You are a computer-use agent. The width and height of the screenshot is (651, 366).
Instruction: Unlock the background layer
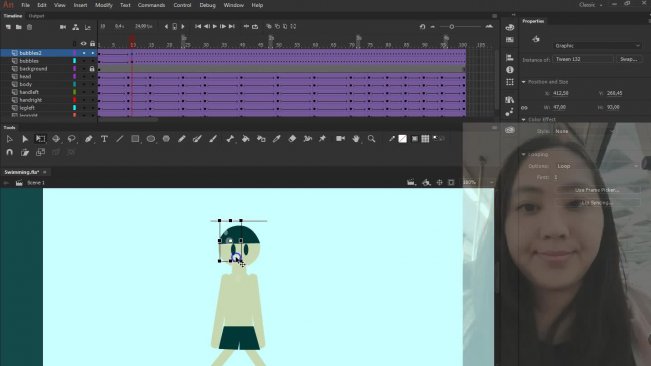(92, 69)
